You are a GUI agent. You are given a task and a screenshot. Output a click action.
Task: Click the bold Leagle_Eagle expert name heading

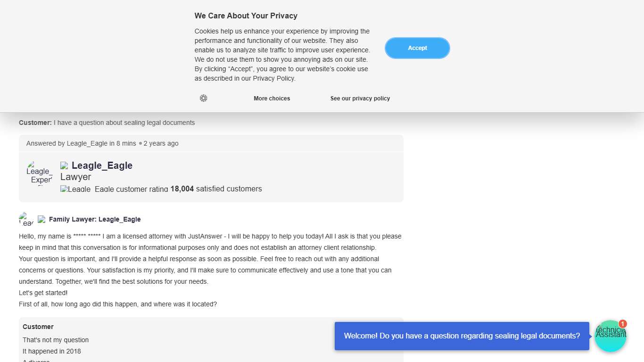point(102,165)
